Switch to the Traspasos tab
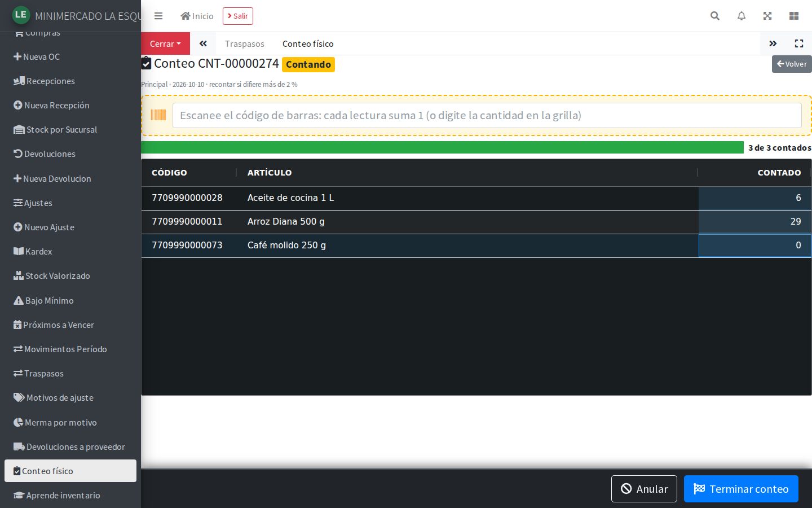The image size is (812, 508). (x=244, y=43)
